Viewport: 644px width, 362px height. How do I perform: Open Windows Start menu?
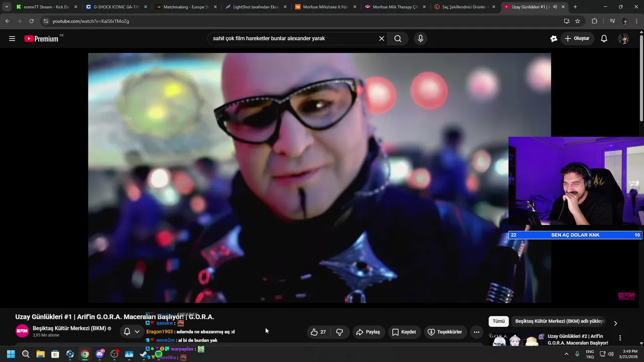pos(11,354)
